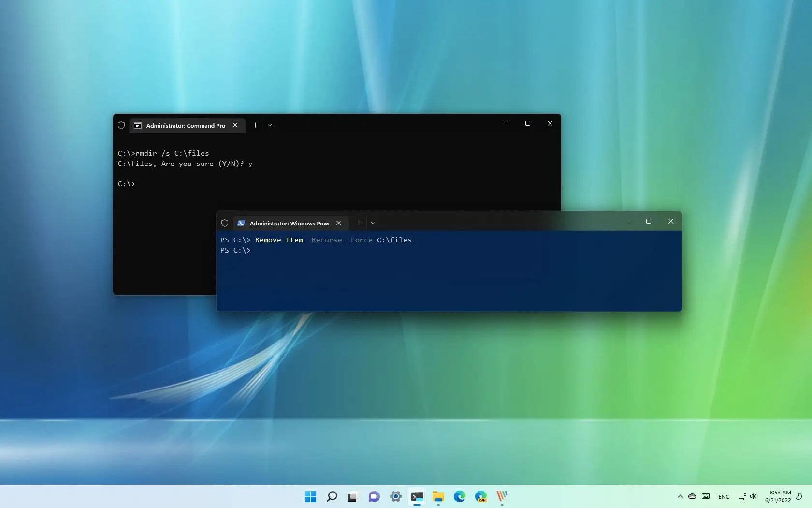This screenshot has height=508, width=812.
Task: Open Task View from the taskbar
Action: (352, 497)
